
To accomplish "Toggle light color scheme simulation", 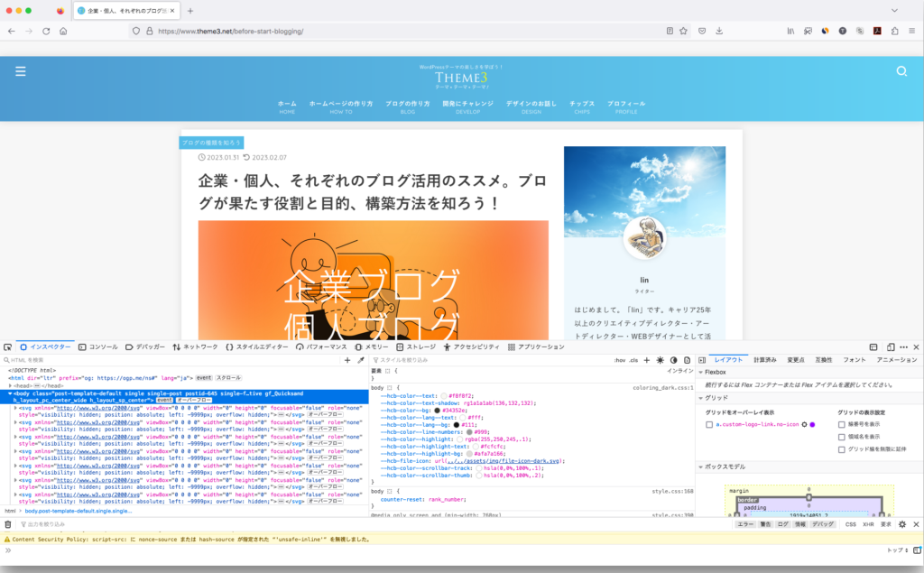I will pyautogui.click(x=660, y=360).
